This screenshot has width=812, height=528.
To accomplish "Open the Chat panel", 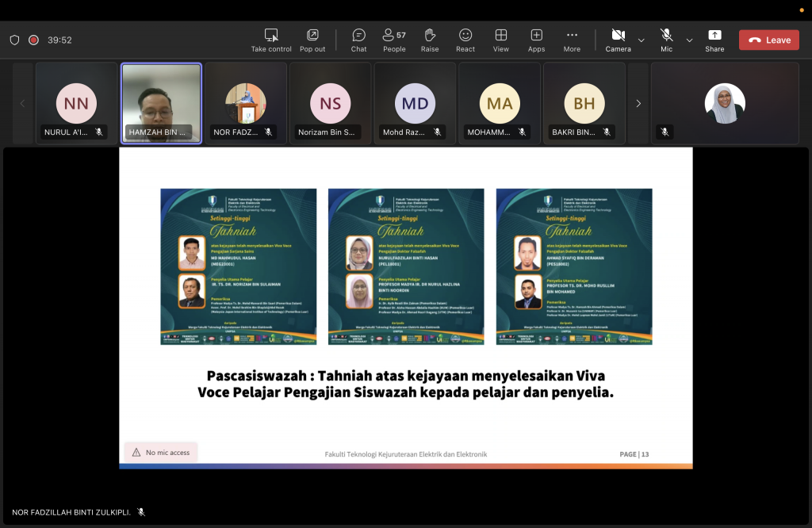I will (x=358, y=40).
